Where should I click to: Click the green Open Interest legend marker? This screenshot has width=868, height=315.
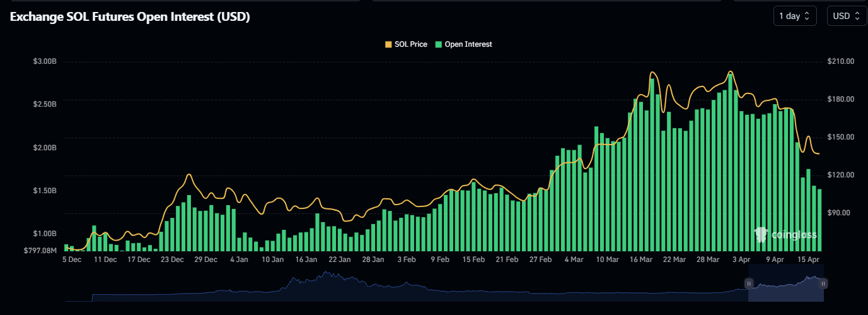point(439,45)
